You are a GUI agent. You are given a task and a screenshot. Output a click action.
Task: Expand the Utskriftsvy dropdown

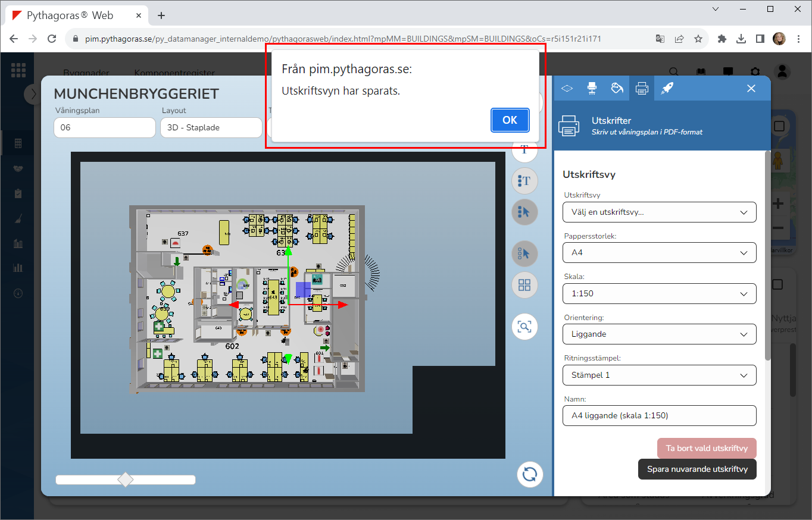659,212
